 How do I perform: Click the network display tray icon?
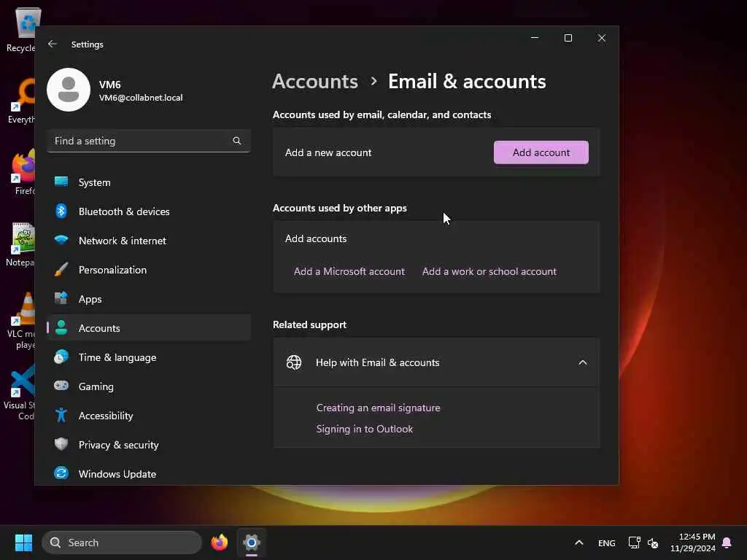point(634,542)
